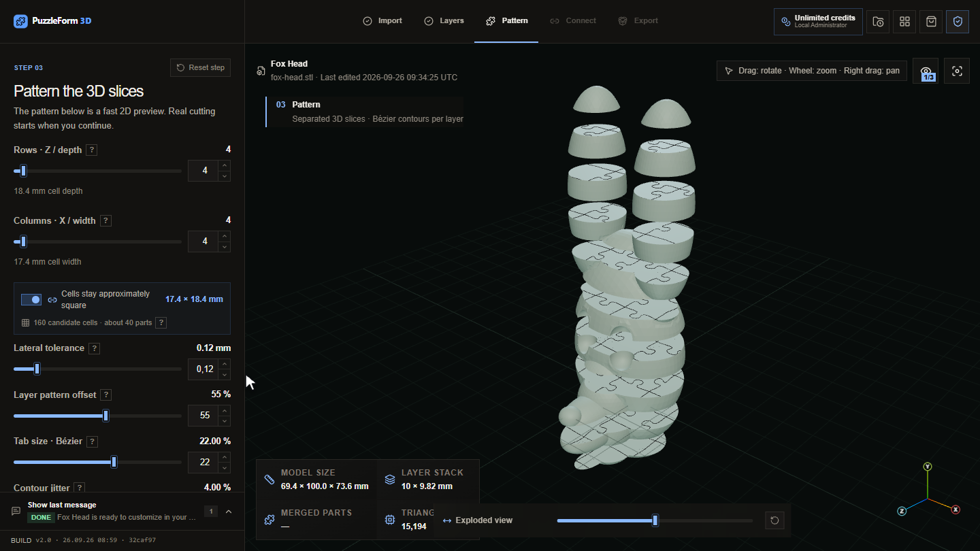The image size is (980, 551).
Task: Reset the exploded view with circular arrow
Action: click(x=774, y=521)
